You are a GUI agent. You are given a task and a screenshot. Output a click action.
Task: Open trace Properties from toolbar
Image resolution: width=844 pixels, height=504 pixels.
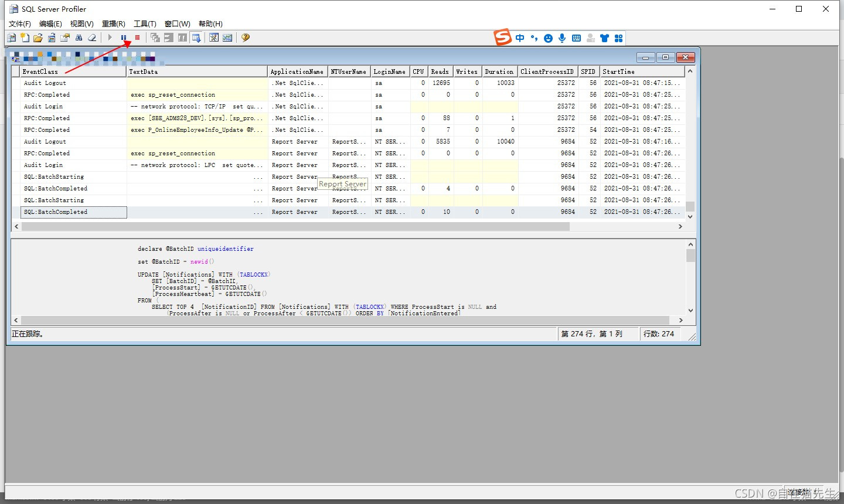pyautogui.click(x=65, y=38)
